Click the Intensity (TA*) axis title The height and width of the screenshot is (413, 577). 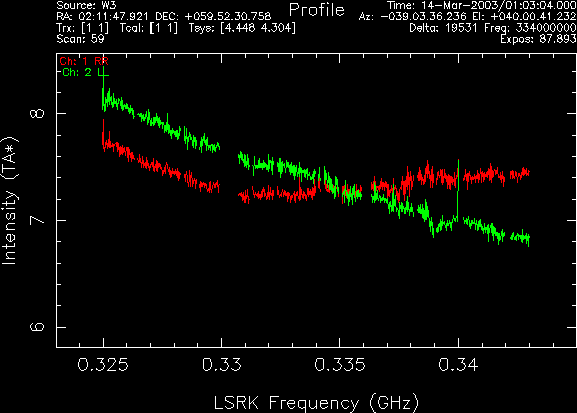coord(10,201)
